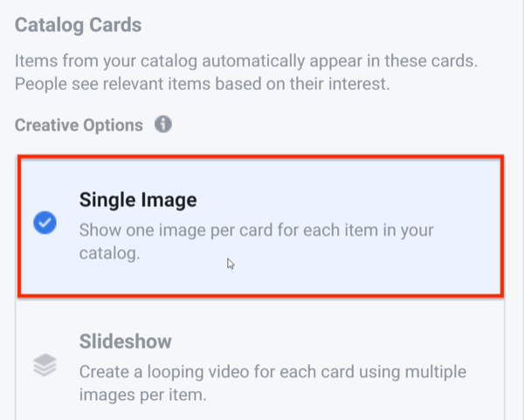Viewport: 524px width, 420px height.
Task: Click the Creative Options label
Action: pyautogui.click(x=79, y=125)
